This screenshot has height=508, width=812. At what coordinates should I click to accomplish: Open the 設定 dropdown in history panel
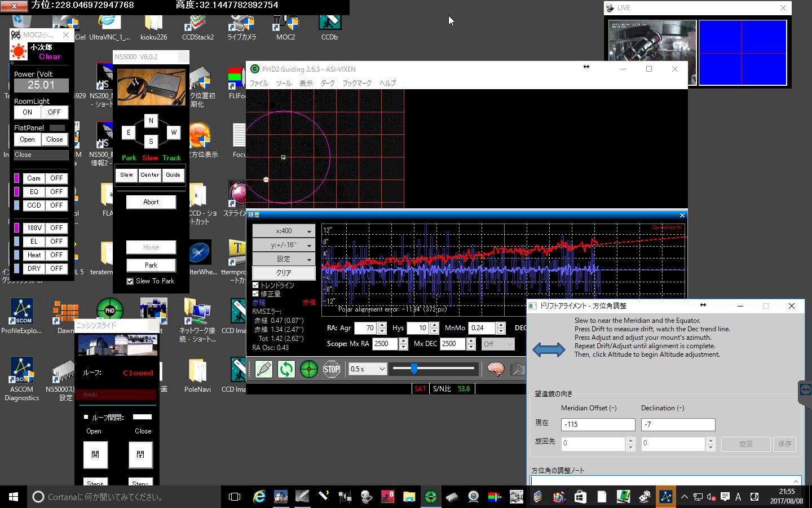click(x=284, y=259)
